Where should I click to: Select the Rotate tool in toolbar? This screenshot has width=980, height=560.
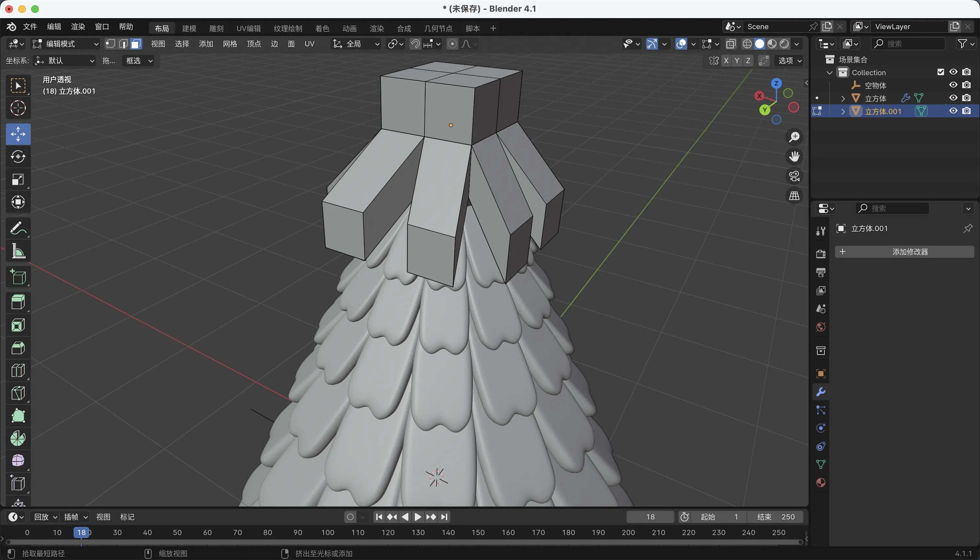[18, 157]
